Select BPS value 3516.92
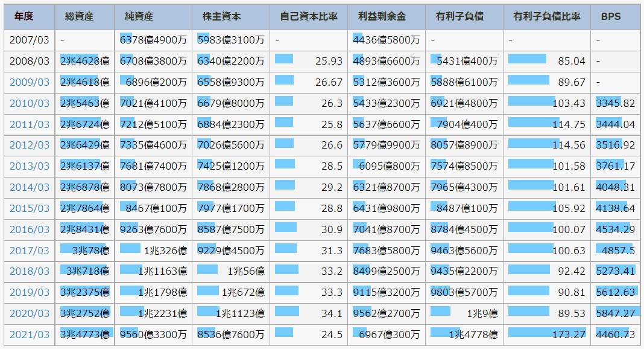644x349 pixels. [615, 145]
